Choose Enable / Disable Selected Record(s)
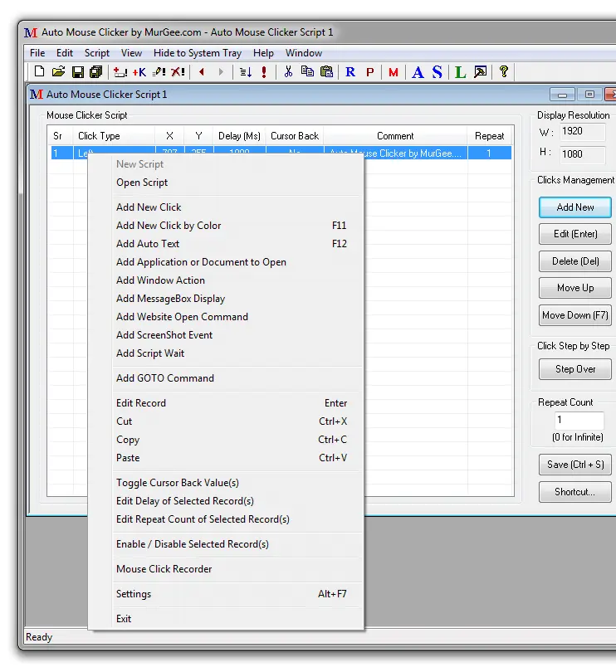This screenshot has height=672, width=616. coord(193,544)
